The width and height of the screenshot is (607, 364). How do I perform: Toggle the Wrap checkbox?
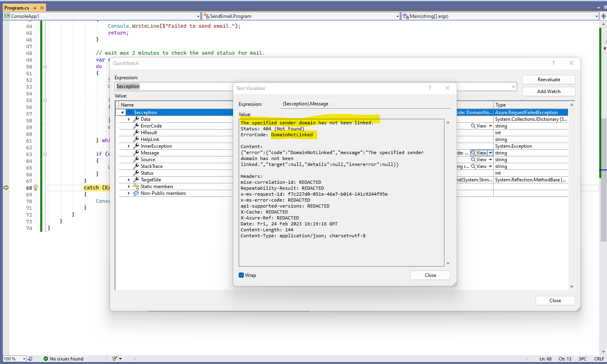click(241, 275)
